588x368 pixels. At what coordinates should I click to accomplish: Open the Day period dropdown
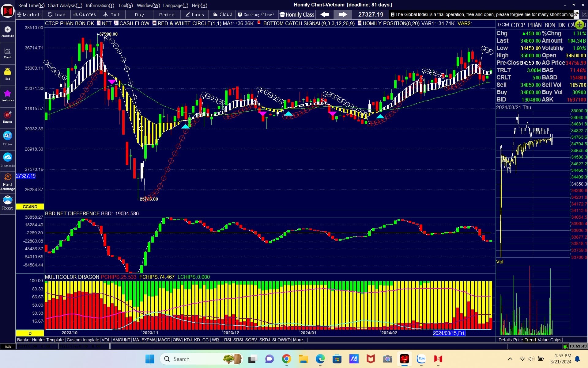pos(139,14)
